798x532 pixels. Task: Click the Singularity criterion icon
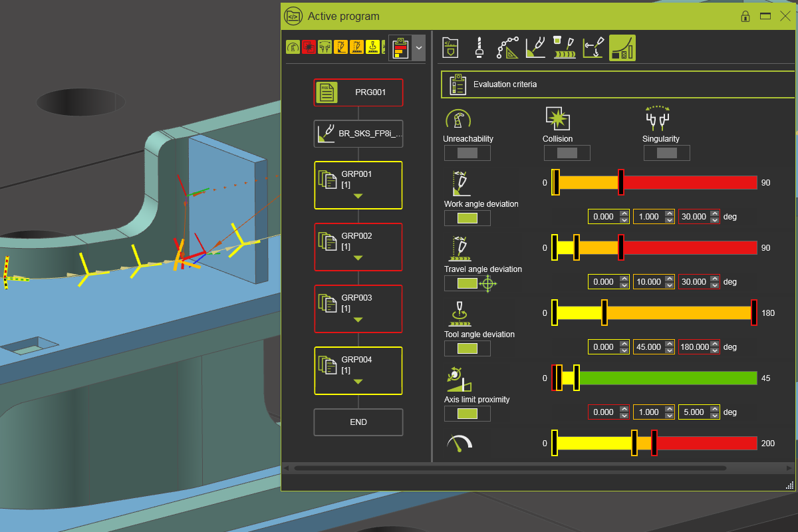660,118
